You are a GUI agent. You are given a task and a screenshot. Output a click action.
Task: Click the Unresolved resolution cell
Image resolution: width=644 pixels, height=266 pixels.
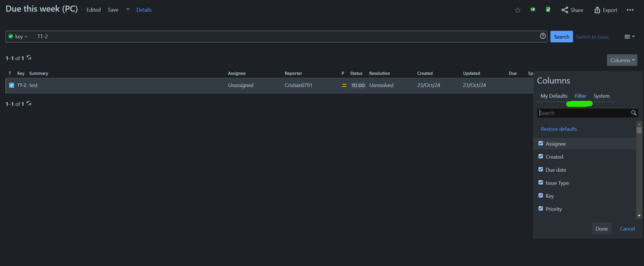381,85
